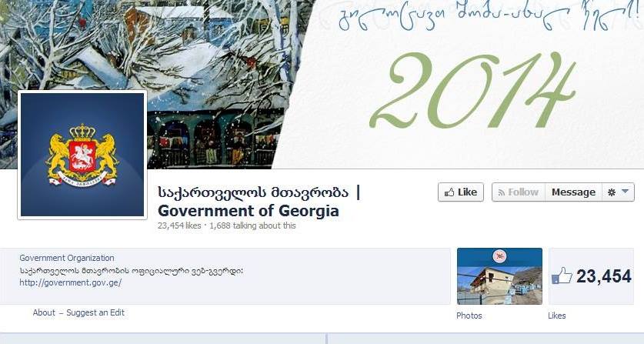Click the thumbs-up icon in the Like button

449,192
